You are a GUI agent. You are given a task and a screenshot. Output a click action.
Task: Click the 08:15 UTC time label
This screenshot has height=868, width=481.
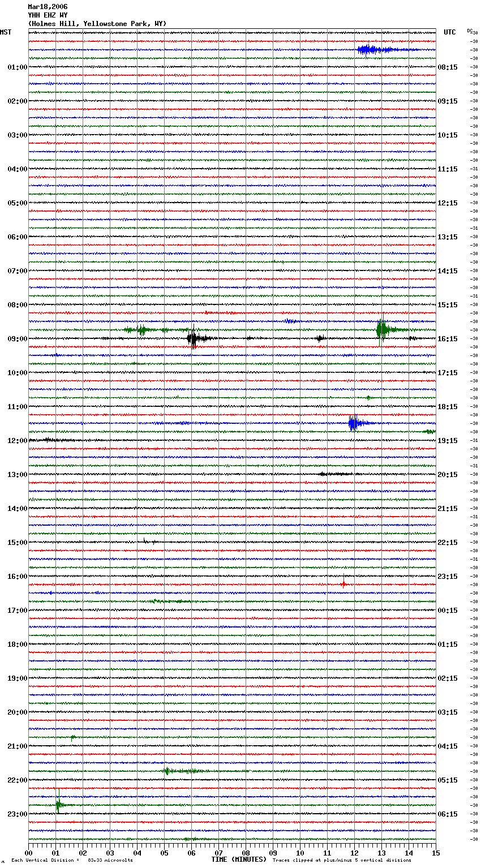tap(448, 67)
